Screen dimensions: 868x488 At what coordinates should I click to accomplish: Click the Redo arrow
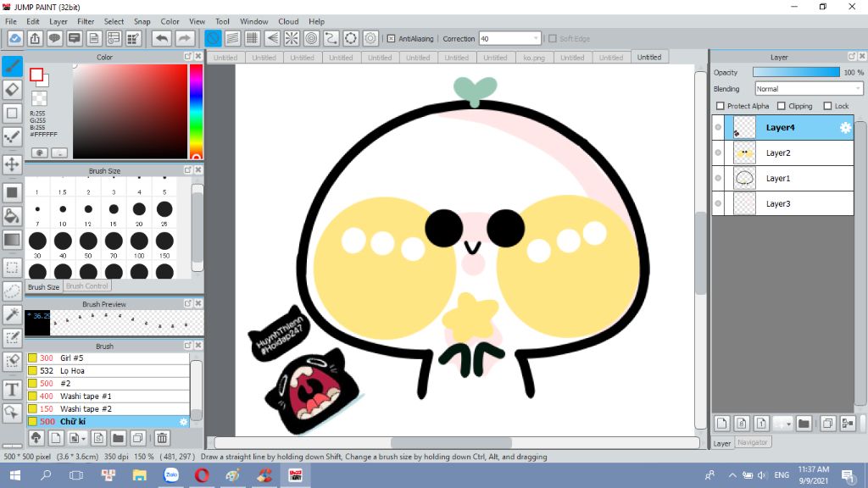[184, 38]
